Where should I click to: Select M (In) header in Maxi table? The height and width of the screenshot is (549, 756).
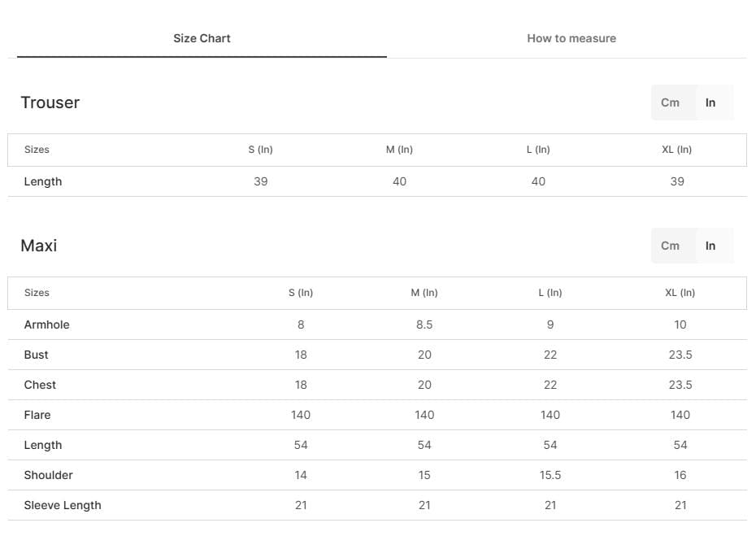pyautogui.click(x=424, y=293)
